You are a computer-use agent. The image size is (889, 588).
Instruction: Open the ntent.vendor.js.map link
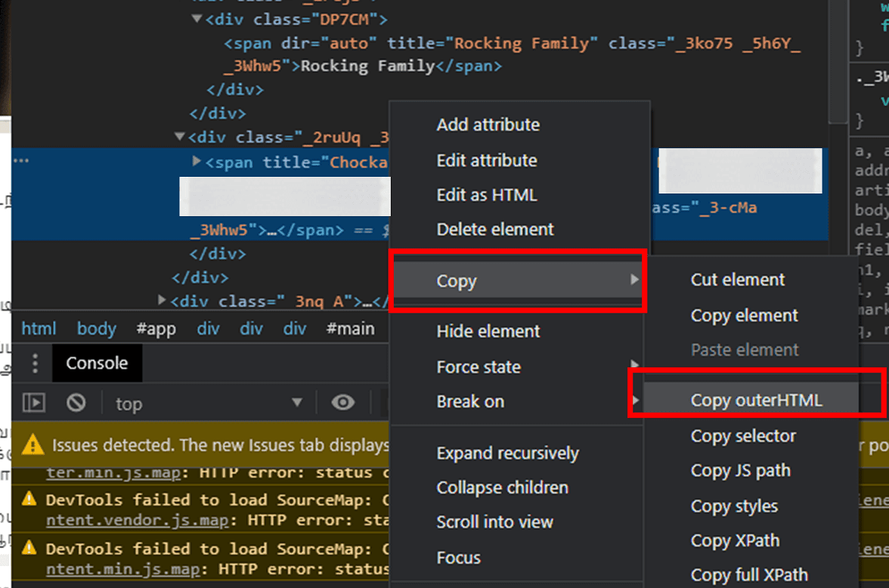[x=138, y=520]
